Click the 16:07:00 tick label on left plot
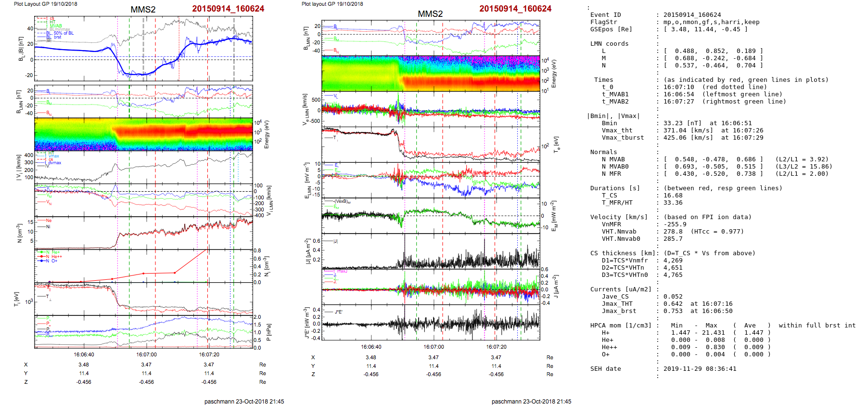Screen dimensions: 868x405 [146, 354]
